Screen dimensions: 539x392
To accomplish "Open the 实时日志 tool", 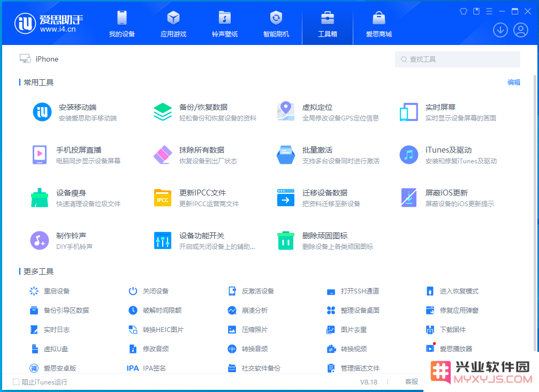I will point(49,330).
